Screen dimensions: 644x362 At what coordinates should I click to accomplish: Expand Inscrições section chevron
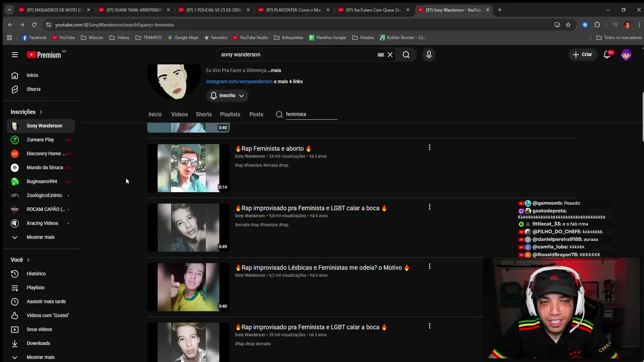(41, 112)
